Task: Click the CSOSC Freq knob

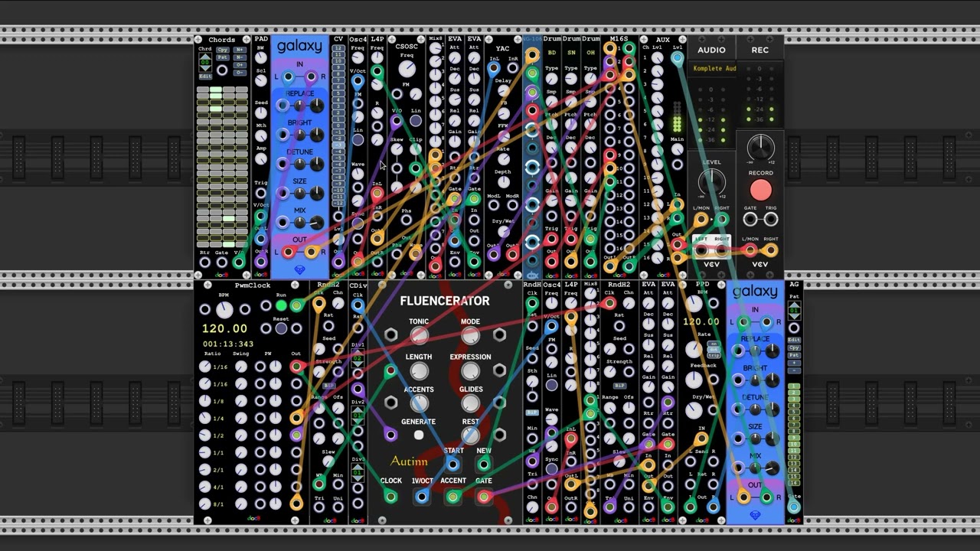Action: [406, 69]
